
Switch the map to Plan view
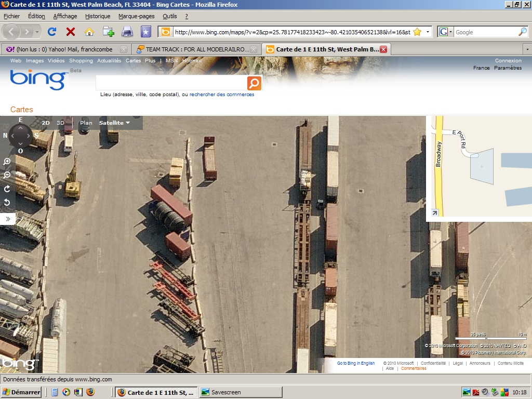click(x=86, y=123)
